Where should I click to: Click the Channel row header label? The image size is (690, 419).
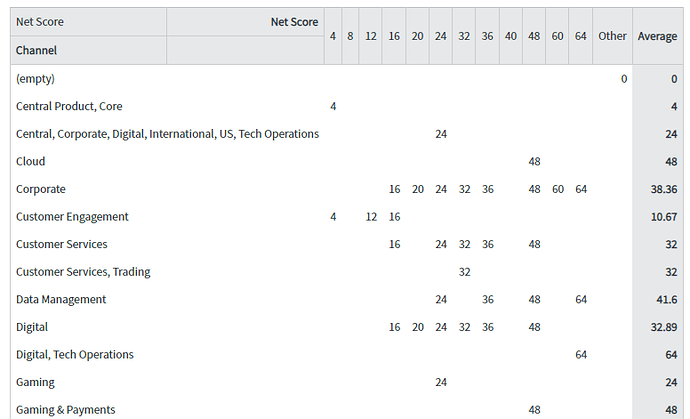click(37, 50)
